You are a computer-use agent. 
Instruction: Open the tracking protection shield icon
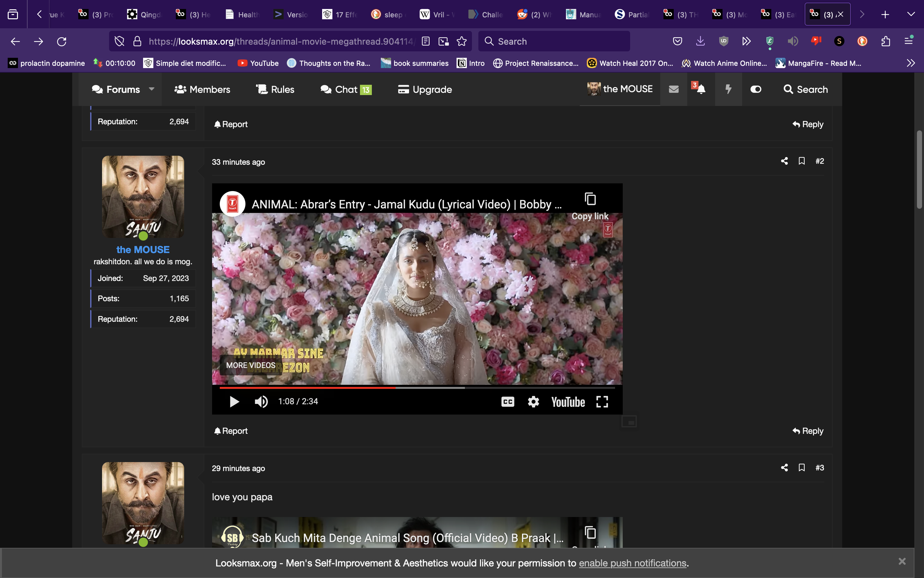[119, 41]
